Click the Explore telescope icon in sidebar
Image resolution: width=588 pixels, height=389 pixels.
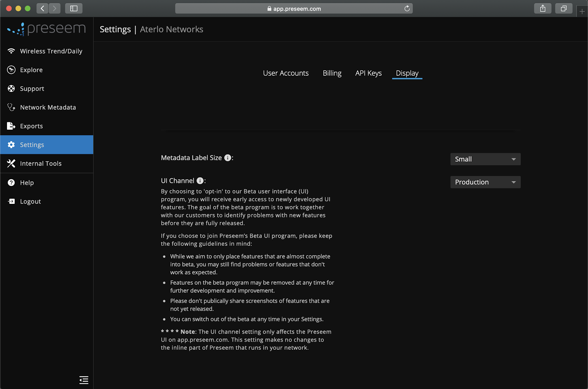[x=11, y=70]
